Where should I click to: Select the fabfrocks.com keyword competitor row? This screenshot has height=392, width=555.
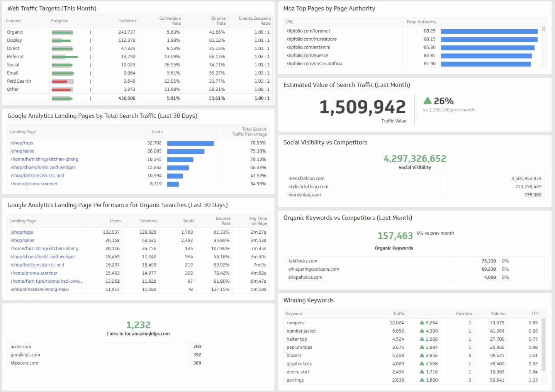[415, 261]
